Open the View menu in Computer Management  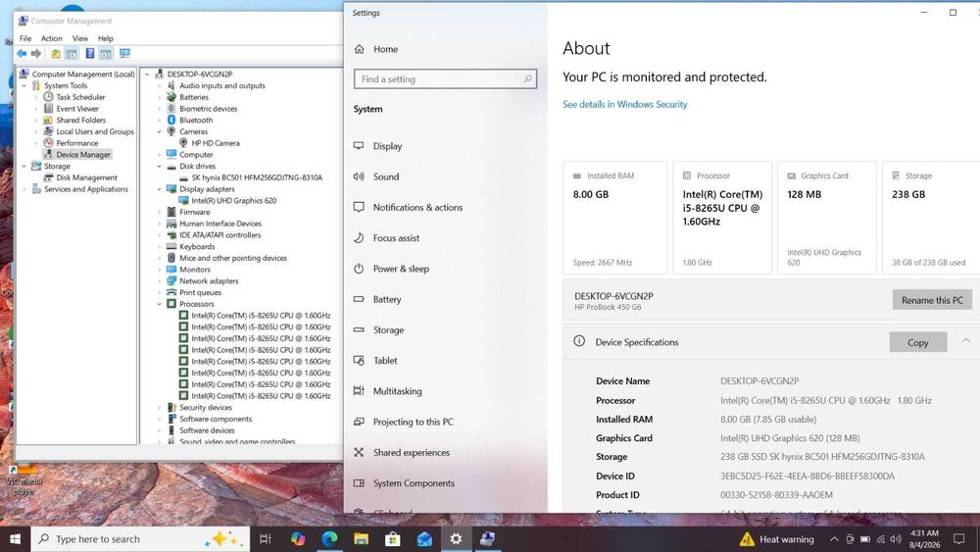(x=80, y=38)
